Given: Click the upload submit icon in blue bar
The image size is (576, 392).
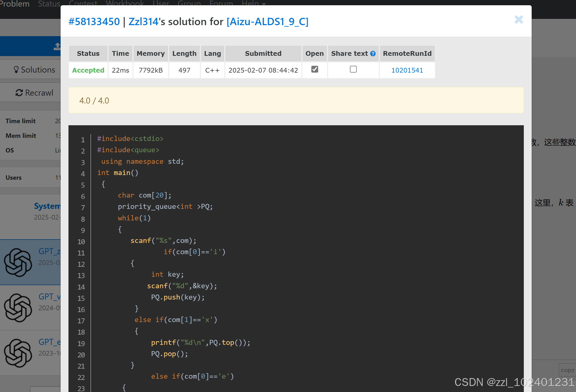Looking at the screenshot, I should coord(57,46).
